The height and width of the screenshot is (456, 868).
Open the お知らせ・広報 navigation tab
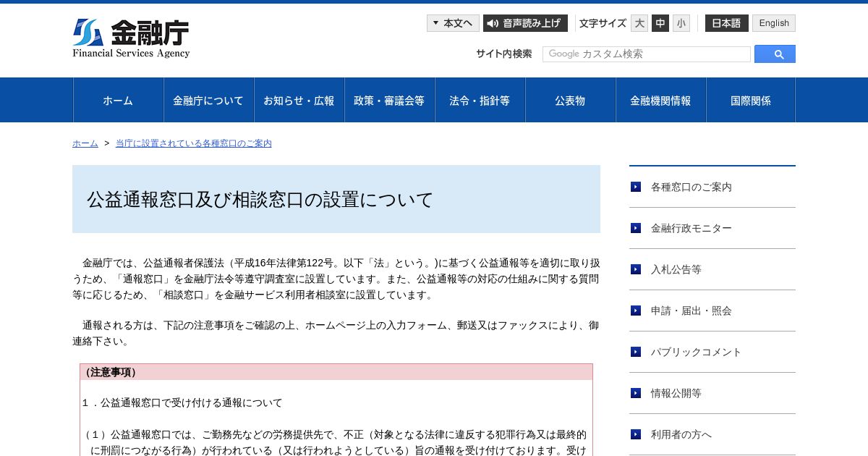click(299, 101)
